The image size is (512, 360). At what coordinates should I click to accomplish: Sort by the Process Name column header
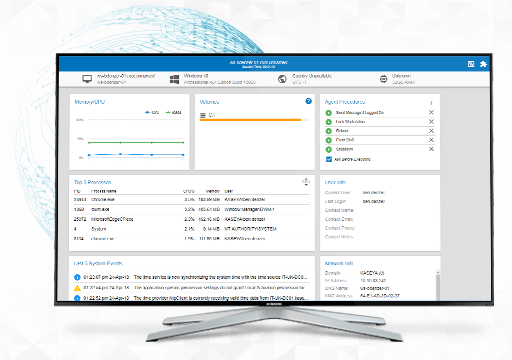[x=104, y=191]
